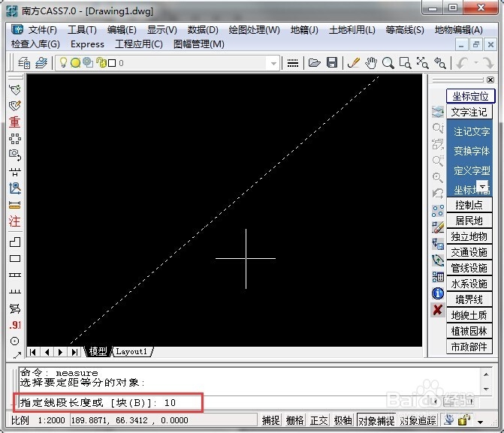The width and height of the screenshot is (504, 433).
Task: Close the right side panel
Action: [490, 80]
